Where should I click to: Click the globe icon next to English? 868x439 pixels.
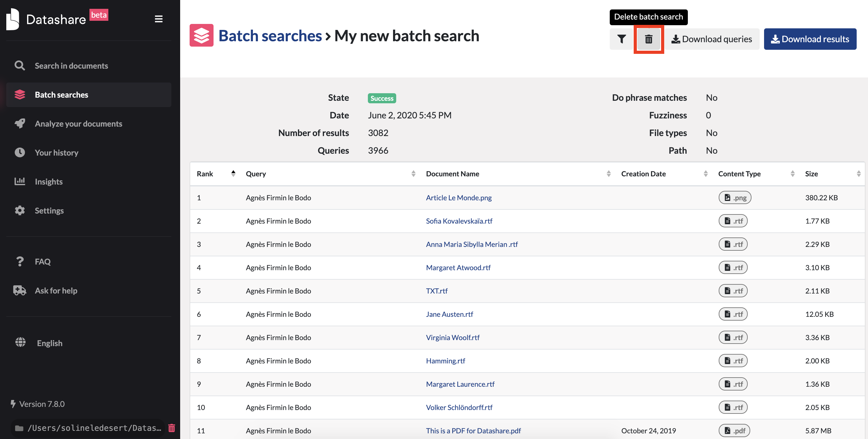pyautogui.click(x=20, y=342)
